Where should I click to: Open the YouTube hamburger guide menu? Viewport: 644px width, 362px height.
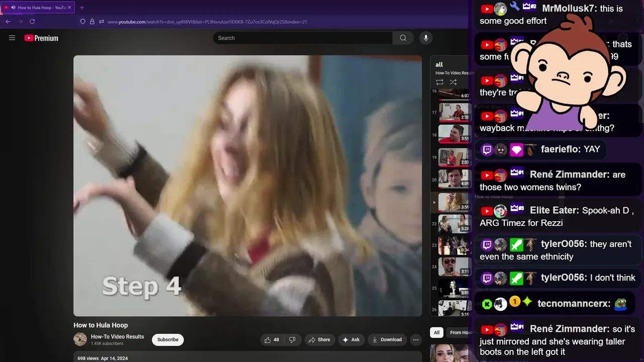(x=12, y=38)
